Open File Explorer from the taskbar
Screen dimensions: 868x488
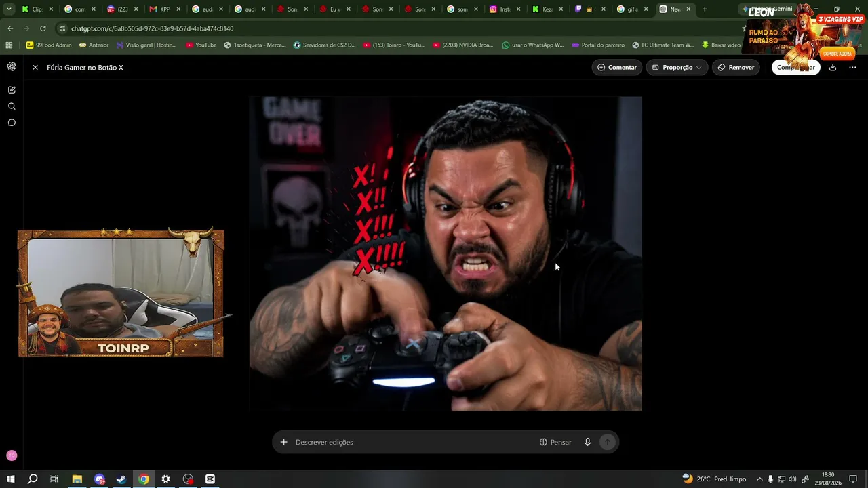click(77, 479)
